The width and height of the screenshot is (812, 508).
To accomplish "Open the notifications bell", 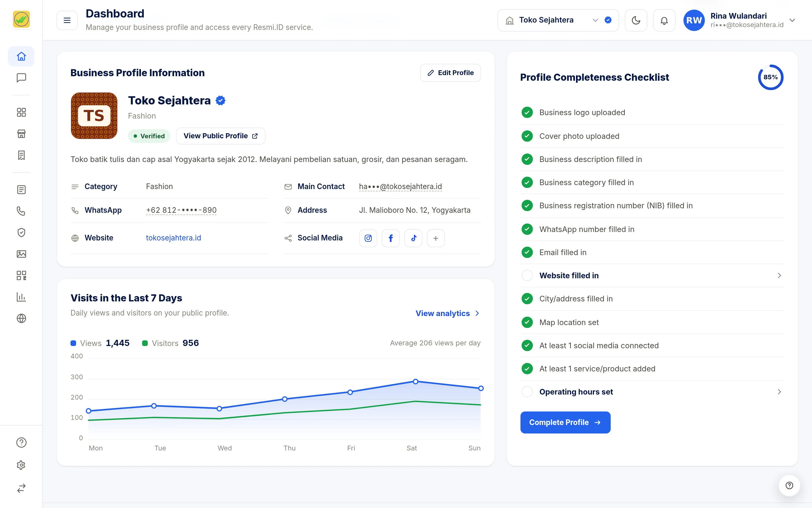I will click(x=664, y=21).
